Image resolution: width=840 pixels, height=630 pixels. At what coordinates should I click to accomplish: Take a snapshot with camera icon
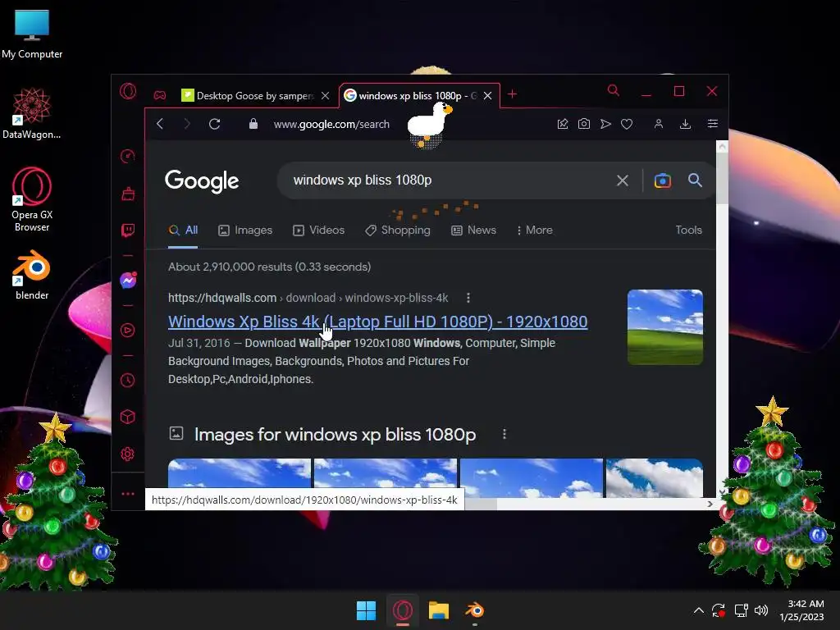(x=584, y=124)
